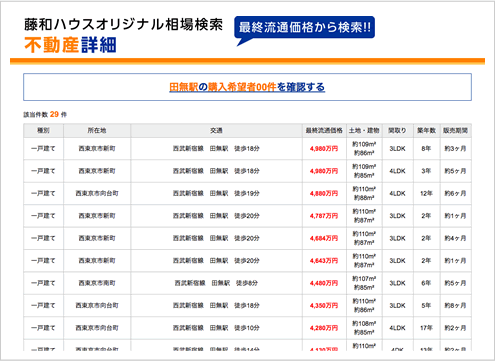Click 3LDK in the 4,480万円 row
Image resolution: width=495 pixels, height=361 pixels.
[x=397, y=283]
